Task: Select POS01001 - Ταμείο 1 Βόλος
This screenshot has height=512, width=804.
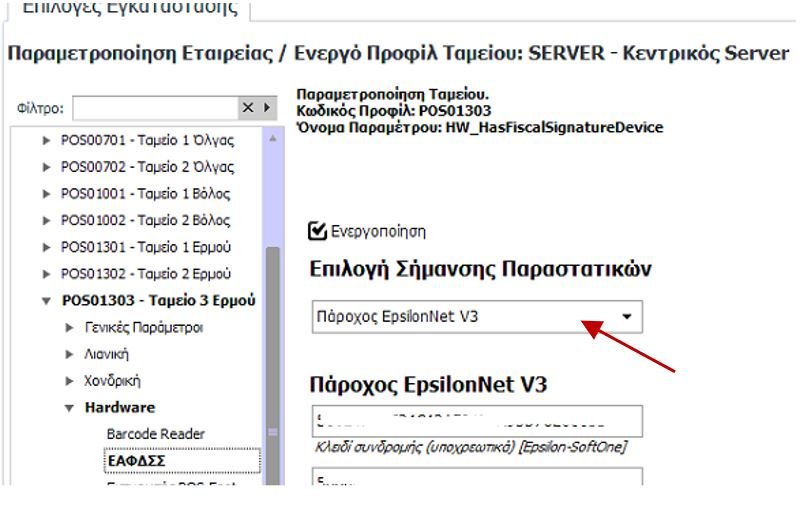Action: click(145, 194)
